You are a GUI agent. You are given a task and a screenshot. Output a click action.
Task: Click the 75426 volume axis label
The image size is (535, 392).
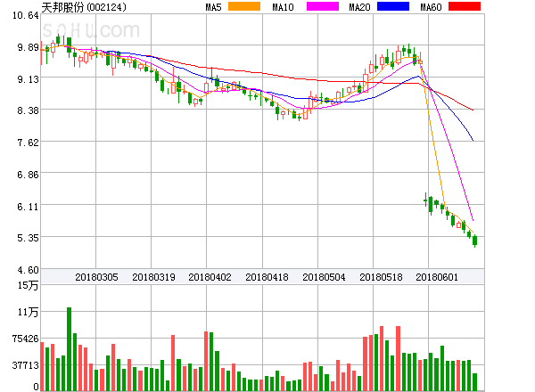point(25,339)
